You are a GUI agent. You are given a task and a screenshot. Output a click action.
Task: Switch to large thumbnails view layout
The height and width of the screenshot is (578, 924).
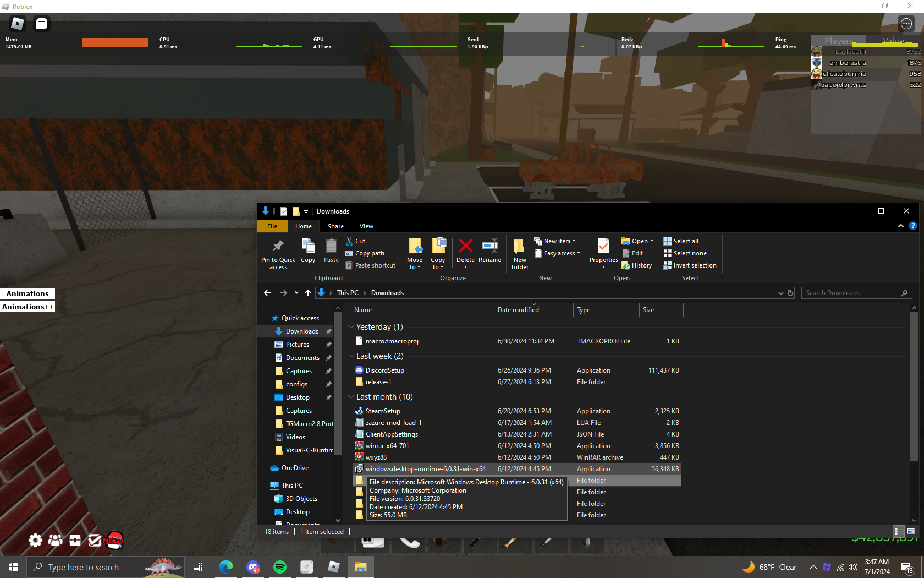coord(911,531)
